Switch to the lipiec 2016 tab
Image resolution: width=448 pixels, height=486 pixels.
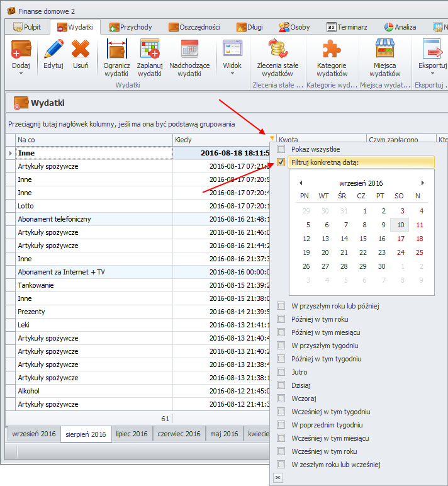(x=132, y=434)
